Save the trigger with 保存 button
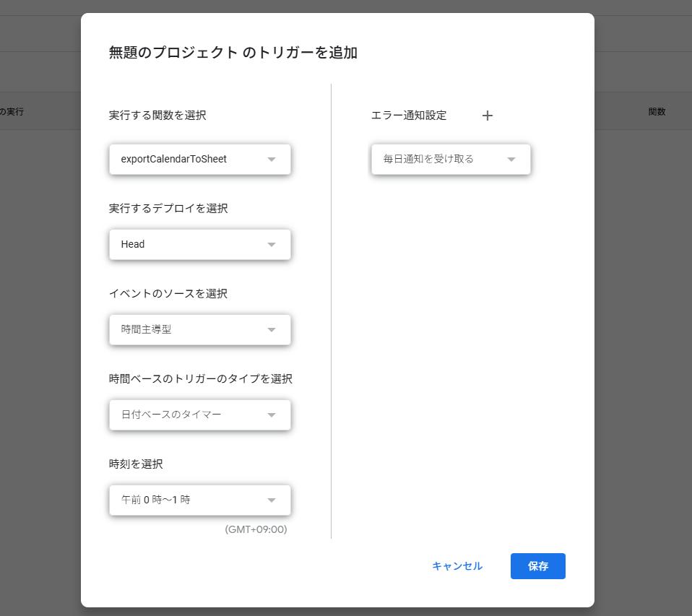This screenshot has height=616, width=692. [x=537, y=566]
